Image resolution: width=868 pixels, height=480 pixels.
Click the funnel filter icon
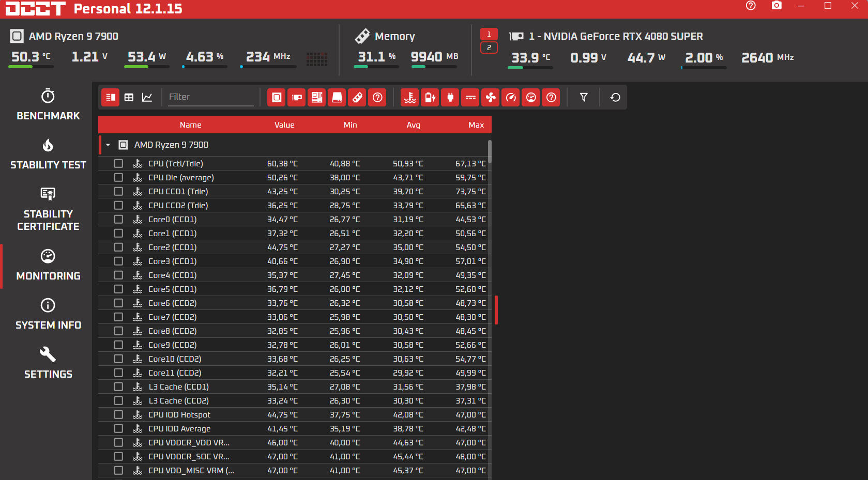(584, 97)
